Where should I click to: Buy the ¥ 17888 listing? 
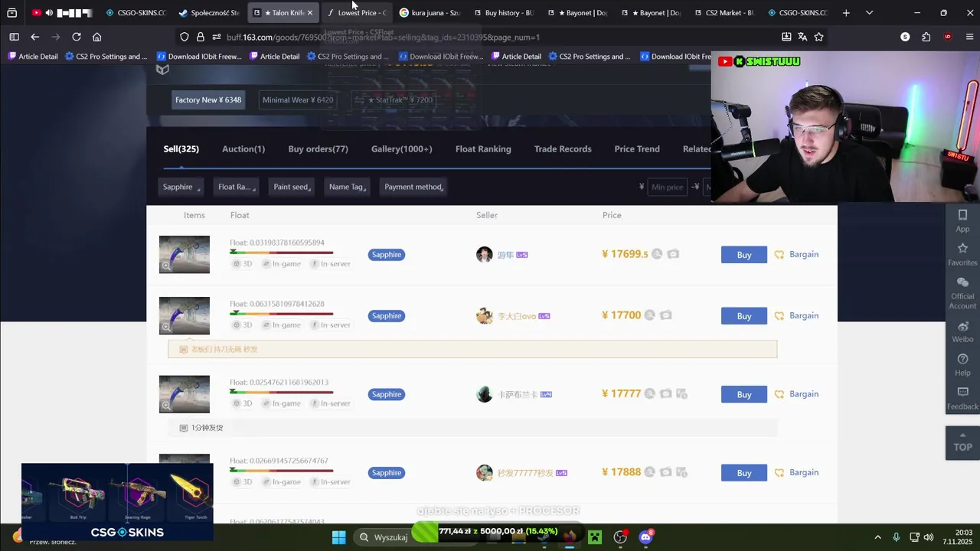pyautogui.click(x=744, y=473)
